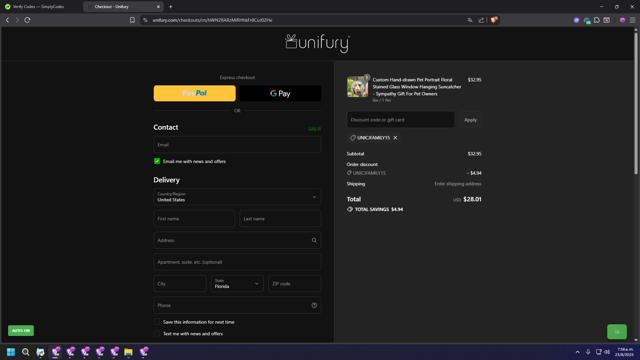Viewport: 640px width, 360px height.
Task: Open the State dropdown showing Florida
Action: click(x=237, y=284)
